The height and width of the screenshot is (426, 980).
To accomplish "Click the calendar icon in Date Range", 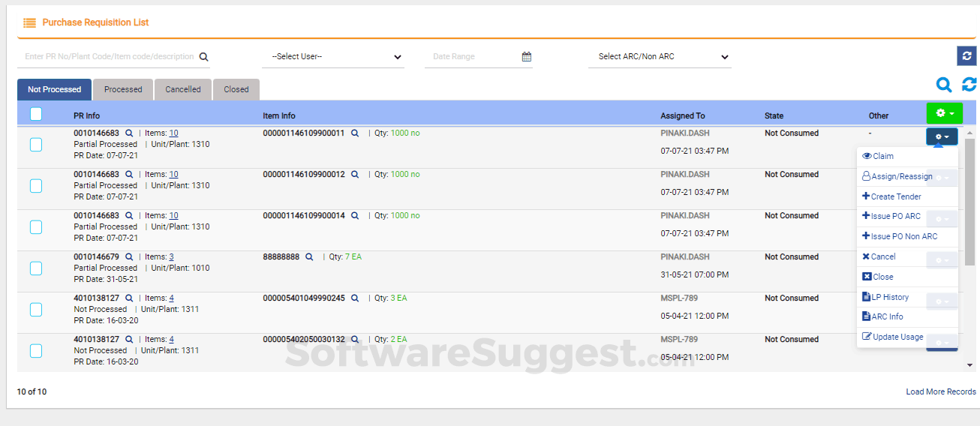I will pos(527,57).
